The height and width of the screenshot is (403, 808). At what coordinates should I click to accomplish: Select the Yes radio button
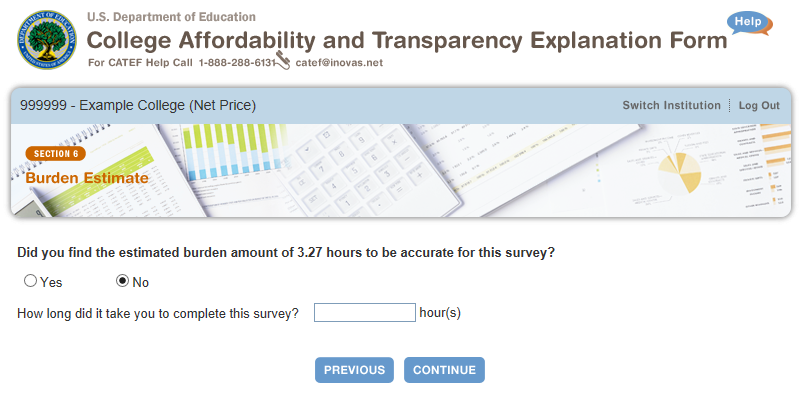(x=30, y=281)
